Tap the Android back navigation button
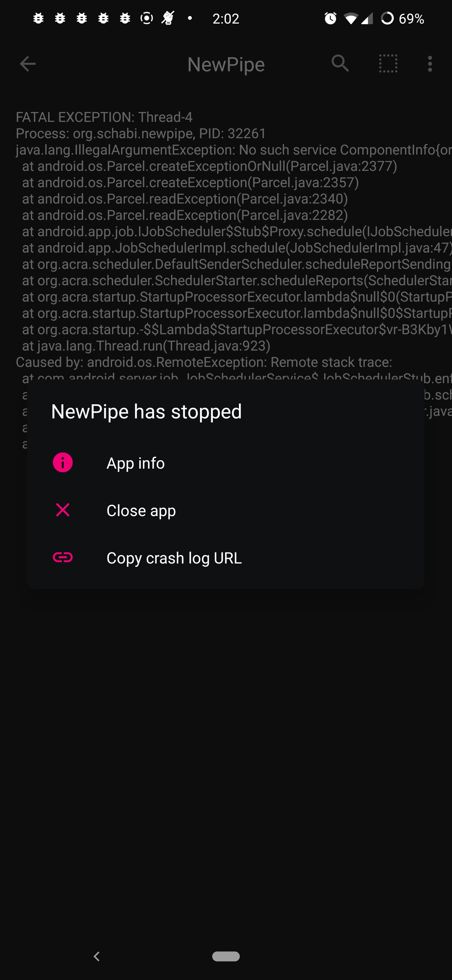The height and width of the screenshot is (980, 452). click(97, 956)
